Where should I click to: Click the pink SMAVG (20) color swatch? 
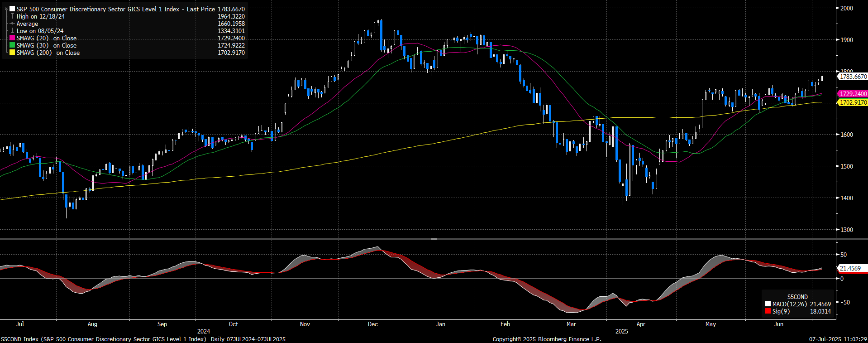tap(12, 38)
